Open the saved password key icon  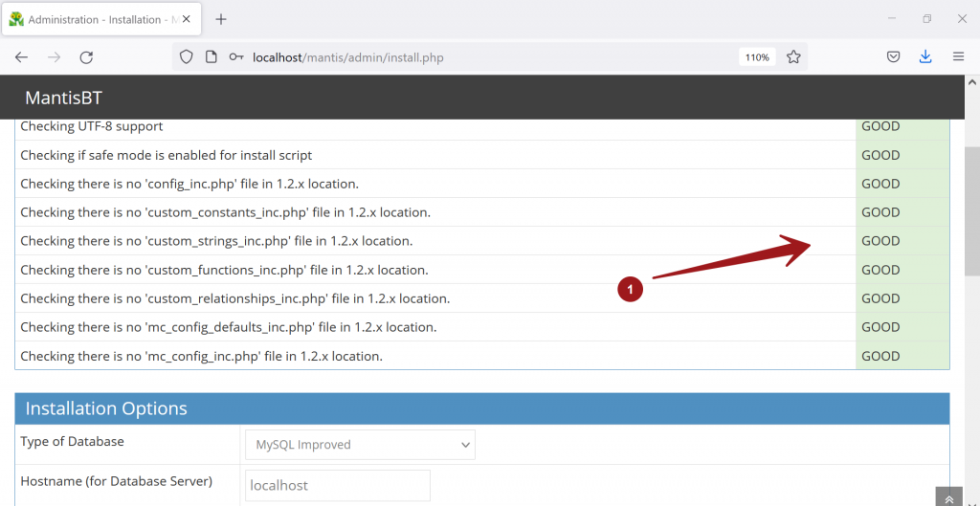coord(235,57)
